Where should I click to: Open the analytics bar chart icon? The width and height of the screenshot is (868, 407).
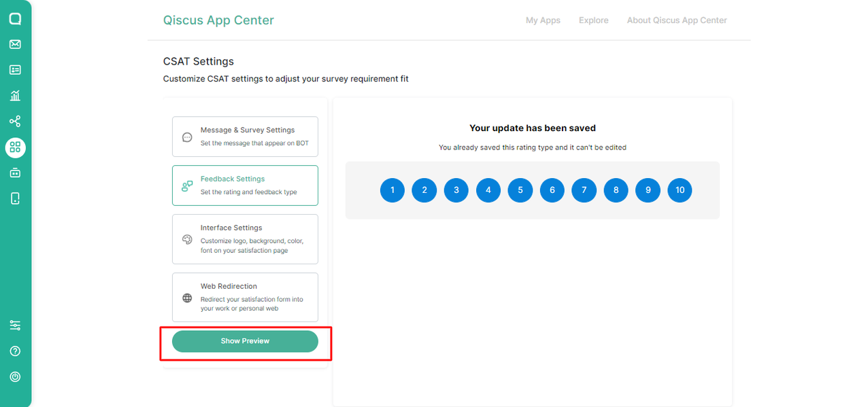(x=15, y=95)
